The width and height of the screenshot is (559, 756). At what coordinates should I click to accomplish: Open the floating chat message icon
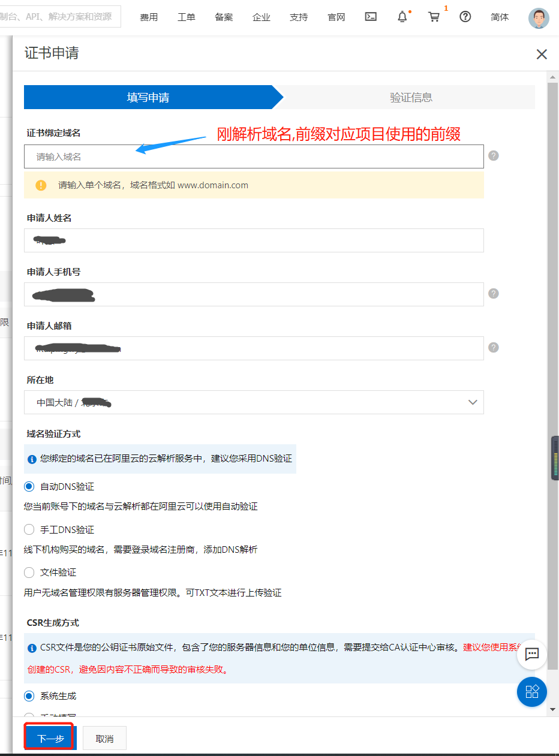[x=531, y=654]
